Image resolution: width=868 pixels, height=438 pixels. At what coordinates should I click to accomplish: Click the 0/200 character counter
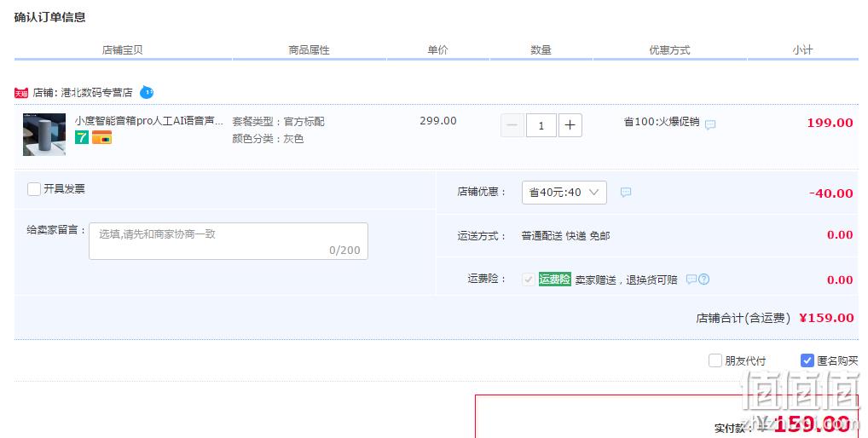point(344,251)
